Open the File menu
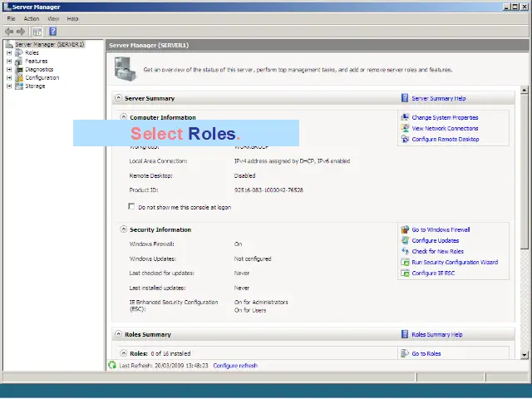The width and height of the screenshot is (532, 399). (11, 18)
